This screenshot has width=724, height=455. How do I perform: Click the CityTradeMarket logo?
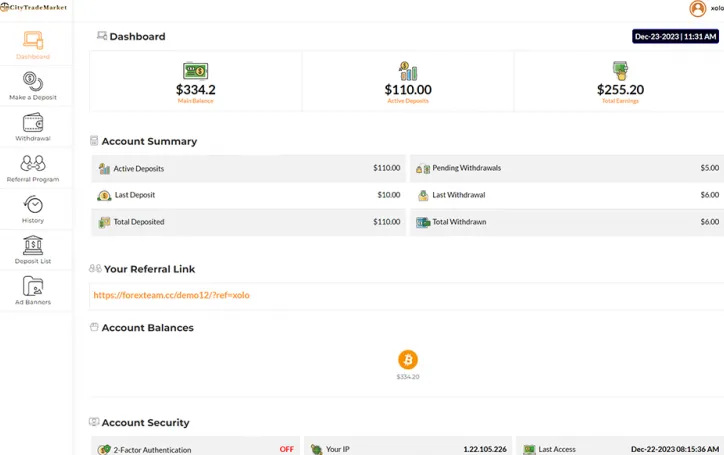pyautogui.click(x=34, y=7)
